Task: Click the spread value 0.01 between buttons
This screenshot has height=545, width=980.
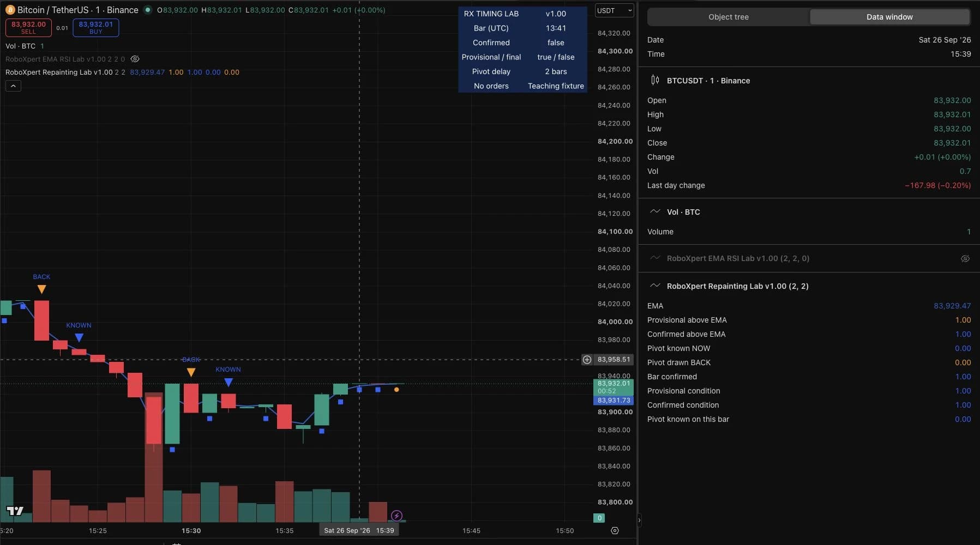Action: click(62, 28)
